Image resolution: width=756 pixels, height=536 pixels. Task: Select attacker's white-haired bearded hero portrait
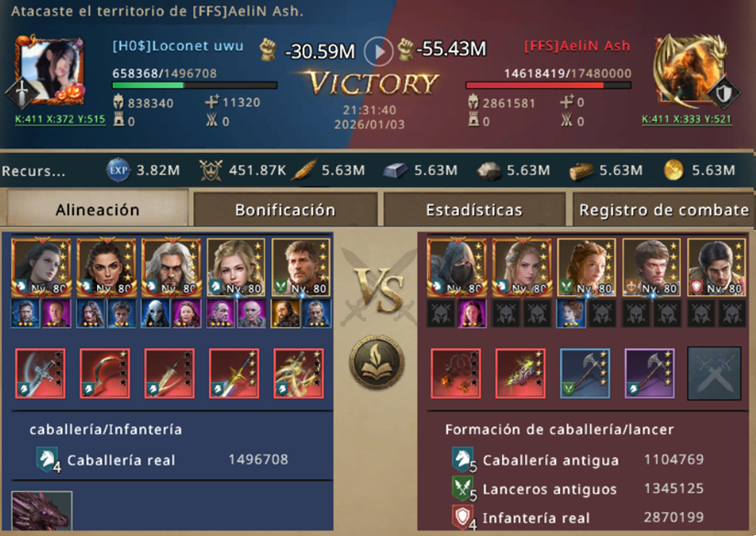[170, 267]
